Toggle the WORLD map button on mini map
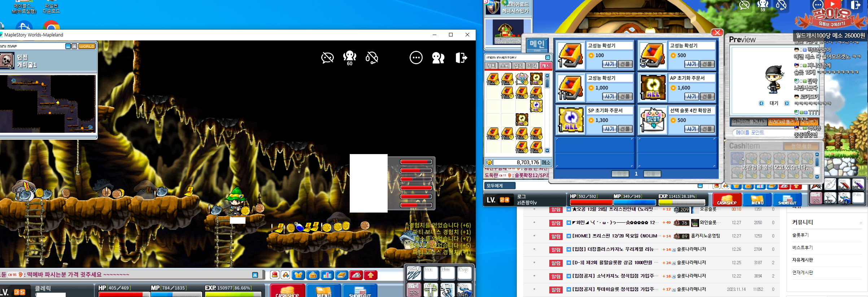The height and width of the screenshot is (297, 868). (x=87, y=46)
